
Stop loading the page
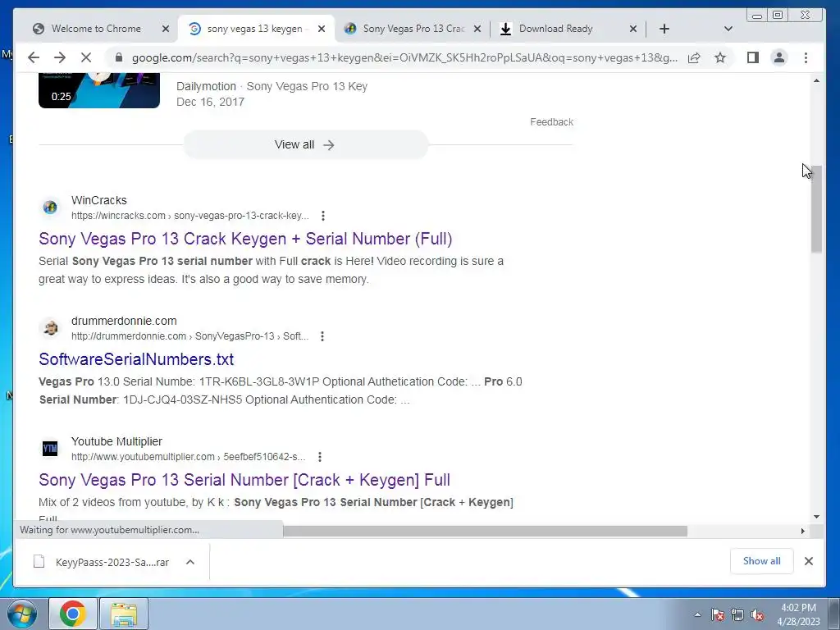85,58
